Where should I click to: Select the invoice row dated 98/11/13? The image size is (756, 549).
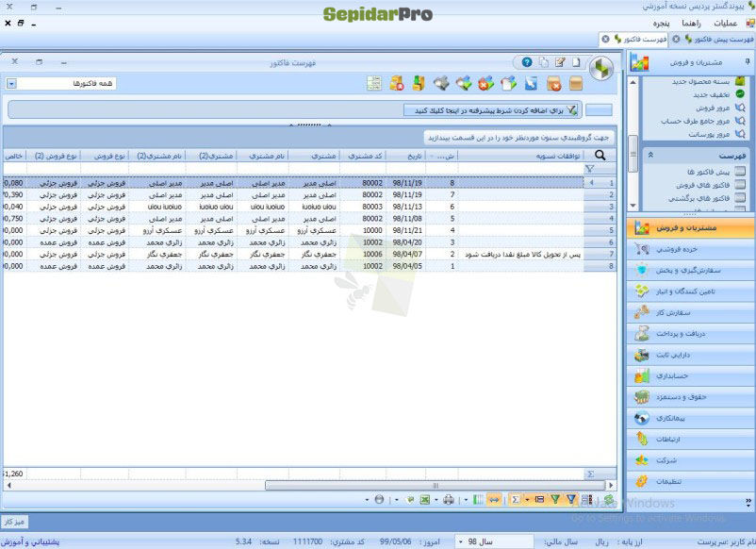point(309,207)
